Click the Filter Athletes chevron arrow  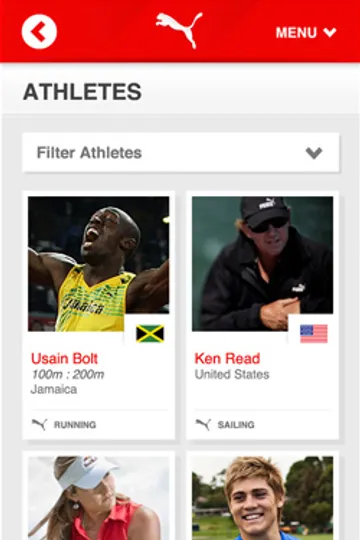pos(314,153)
